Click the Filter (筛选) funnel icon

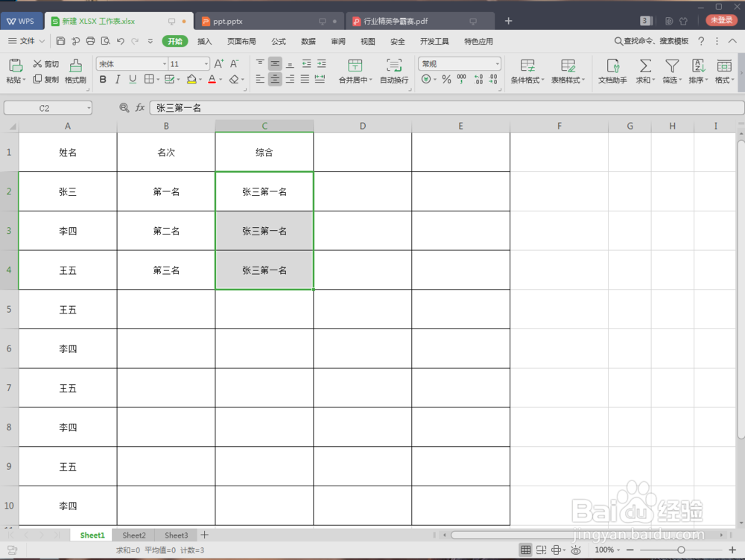[x=672, y=66]
